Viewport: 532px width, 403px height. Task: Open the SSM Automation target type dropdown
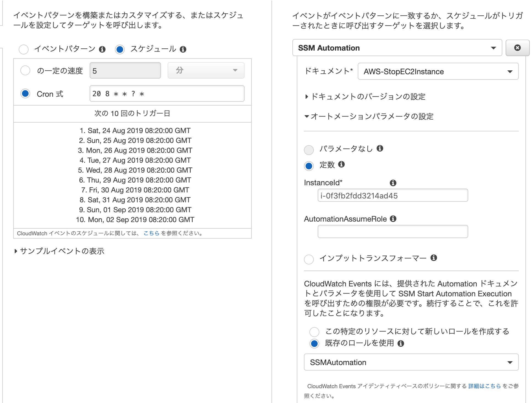coord(397,48)
